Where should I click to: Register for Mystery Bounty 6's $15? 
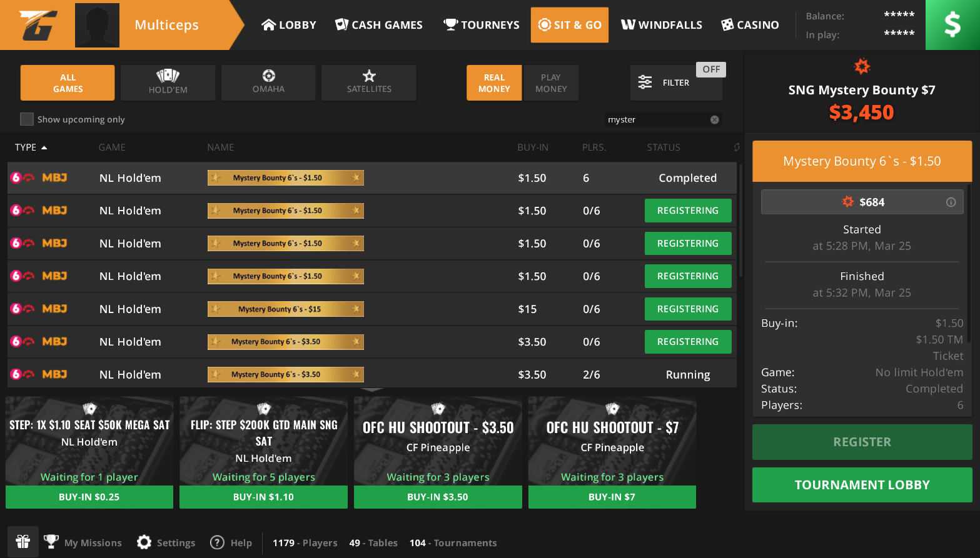[687, 309]
